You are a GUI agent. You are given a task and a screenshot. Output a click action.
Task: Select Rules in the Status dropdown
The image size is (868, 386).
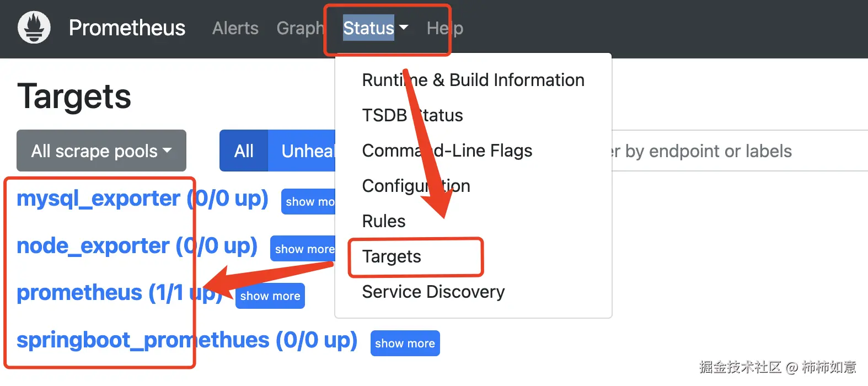384,221
